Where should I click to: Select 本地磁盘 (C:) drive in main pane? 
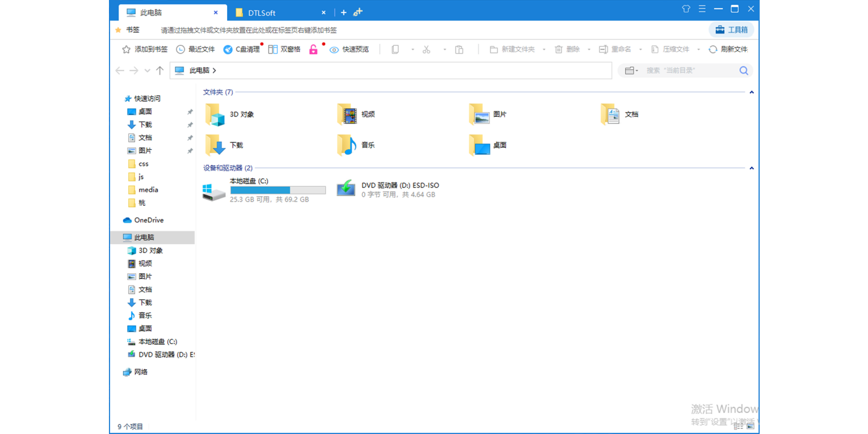tap(264, 190)
